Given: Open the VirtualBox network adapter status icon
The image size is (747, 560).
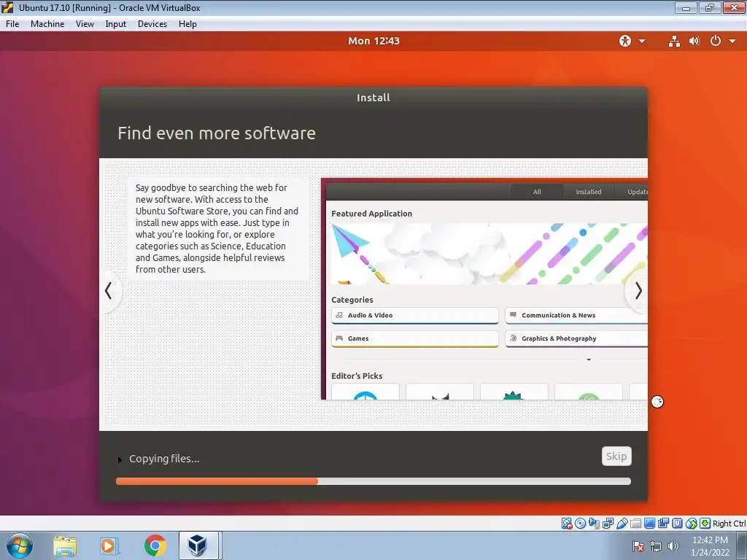Looking at the screenshot, I should pyautogui.click(x=608, y=524).
